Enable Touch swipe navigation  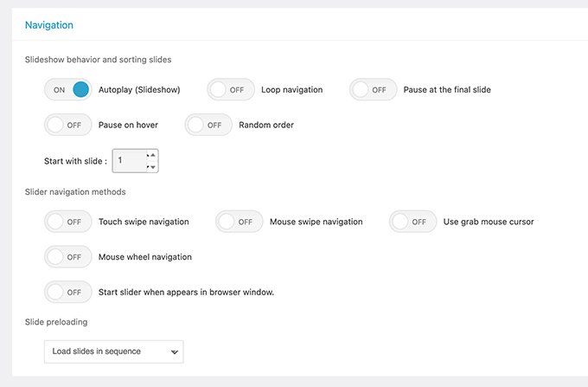point(67,222)
